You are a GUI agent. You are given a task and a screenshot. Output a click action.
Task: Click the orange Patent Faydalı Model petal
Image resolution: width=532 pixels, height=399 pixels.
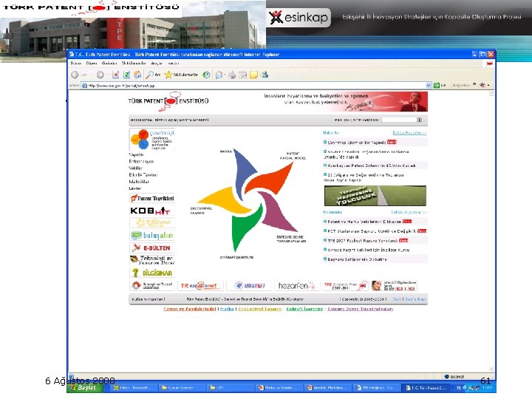click(x=271, y=178)
